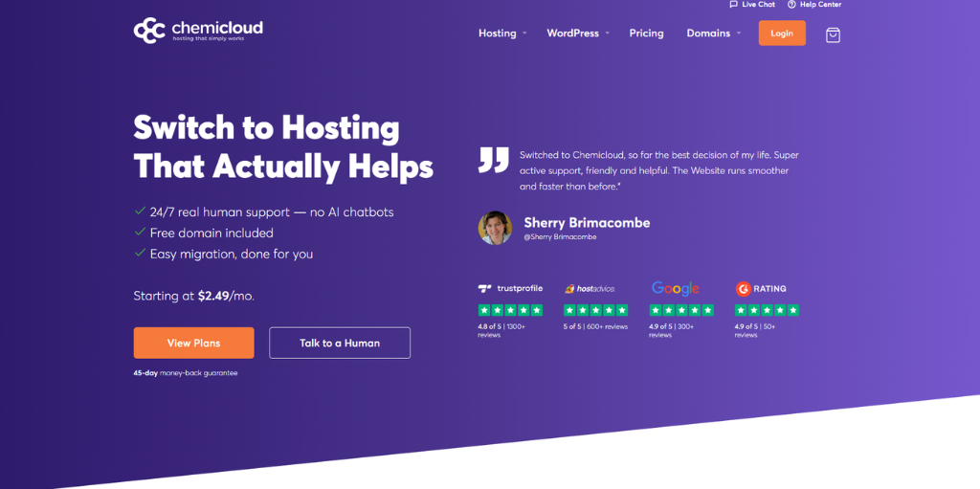
Task: Open the Domains menu
Action: [708, 33]
